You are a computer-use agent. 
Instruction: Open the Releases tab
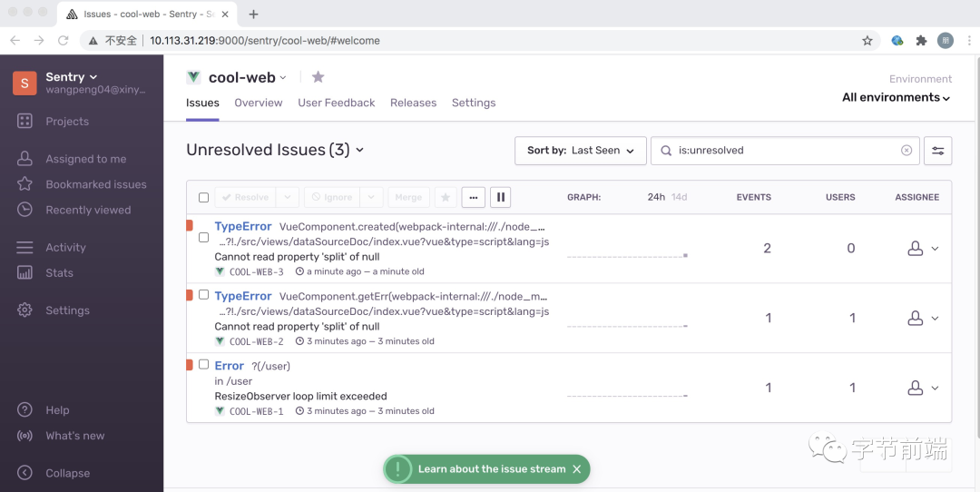pos(413,103)
